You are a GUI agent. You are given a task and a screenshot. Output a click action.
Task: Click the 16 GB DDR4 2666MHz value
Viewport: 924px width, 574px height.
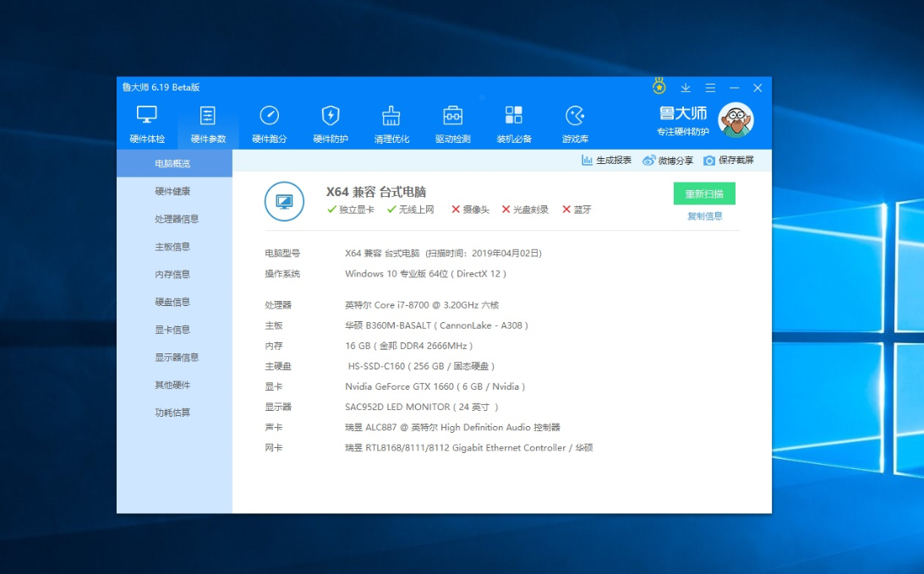pyautogui.click(x=409, y=346)
